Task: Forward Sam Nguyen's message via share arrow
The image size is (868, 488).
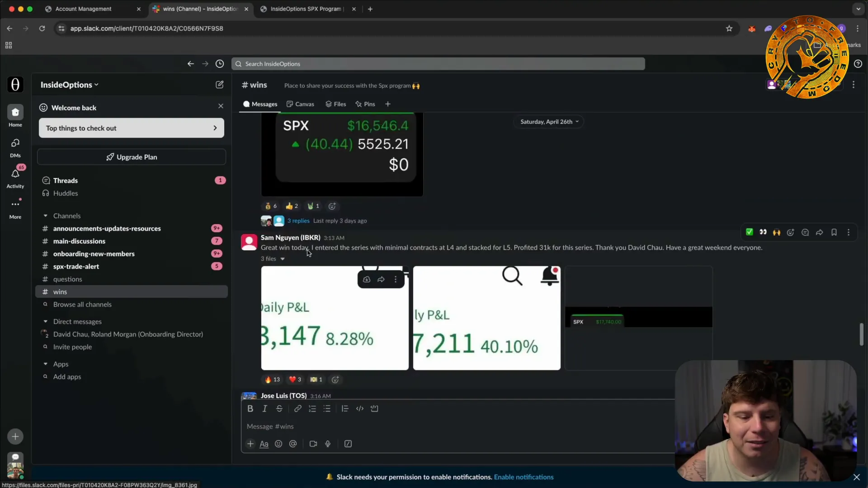Action: click(x=819, y=232)
